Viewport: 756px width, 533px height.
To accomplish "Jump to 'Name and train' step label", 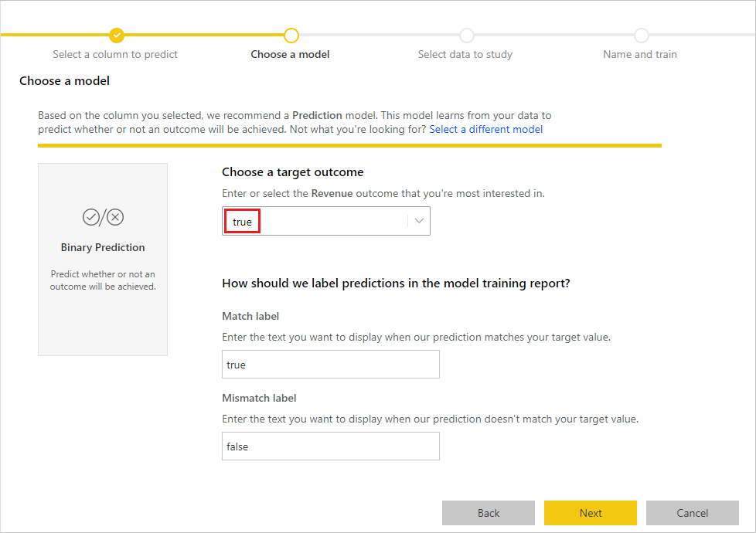I will point(640,54).
